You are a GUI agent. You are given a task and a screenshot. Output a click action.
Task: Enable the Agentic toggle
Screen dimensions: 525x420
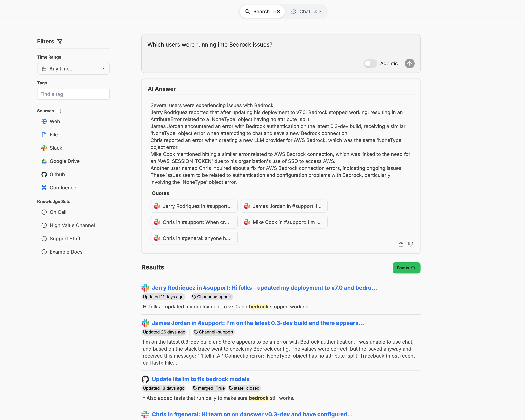pos(370,63)
